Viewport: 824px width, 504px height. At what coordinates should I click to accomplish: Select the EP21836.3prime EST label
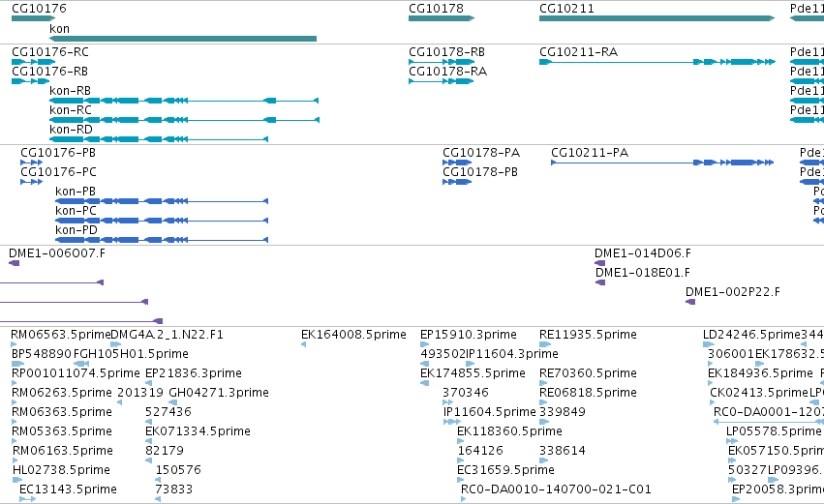pyautogui.click(x=194, y=373)
